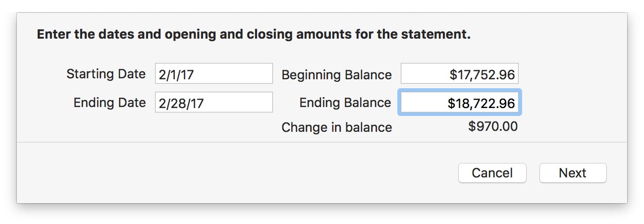The width and height of the screenshot is (644, 224).
Task: Click the horizontal divider above the buttons
Action: tap(322, 143)
